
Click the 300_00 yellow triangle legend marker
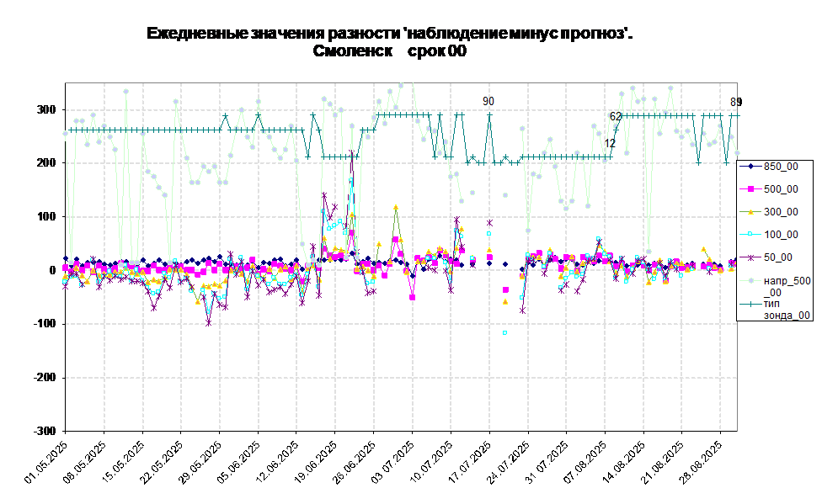point(750,212)
